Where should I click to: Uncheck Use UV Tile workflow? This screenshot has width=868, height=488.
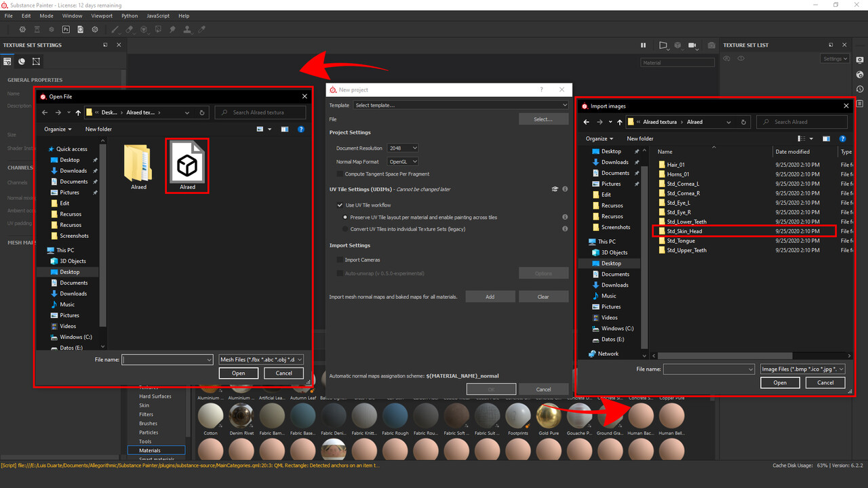[340, 205]
